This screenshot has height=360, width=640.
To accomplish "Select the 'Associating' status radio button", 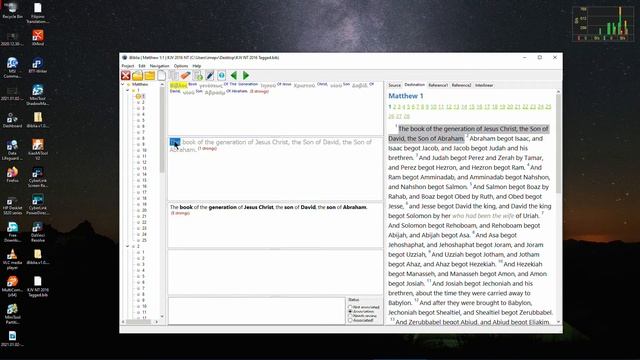I will [350, 311].
